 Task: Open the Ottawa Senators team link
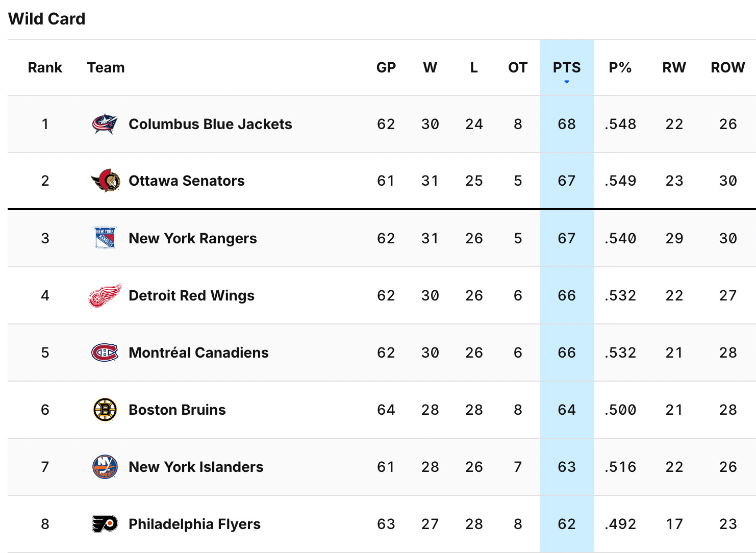tap(187, 181)
